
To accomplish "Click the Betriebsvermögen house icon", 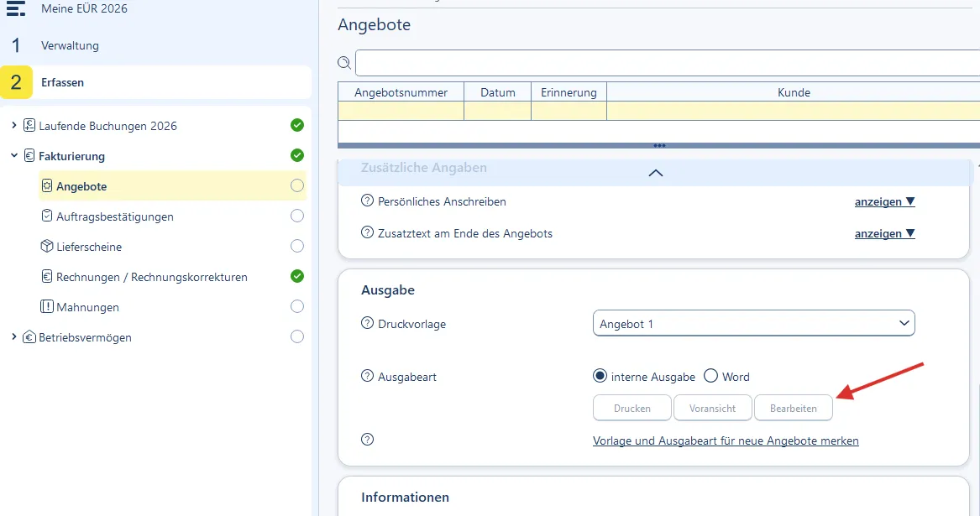I will click(29, 336).
